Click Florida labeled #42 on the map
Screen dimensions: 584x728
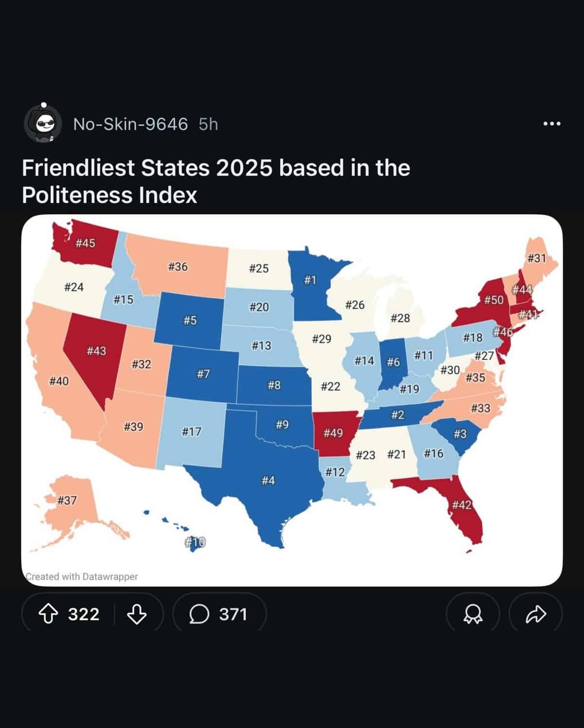[461, 505]
